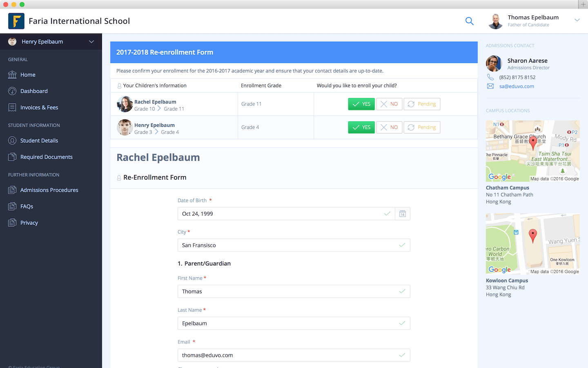This screenshot has height=368, width=588.
Task: Click Henry Epelbaum's sidebar avatar
Action: [x=12, y=41]
